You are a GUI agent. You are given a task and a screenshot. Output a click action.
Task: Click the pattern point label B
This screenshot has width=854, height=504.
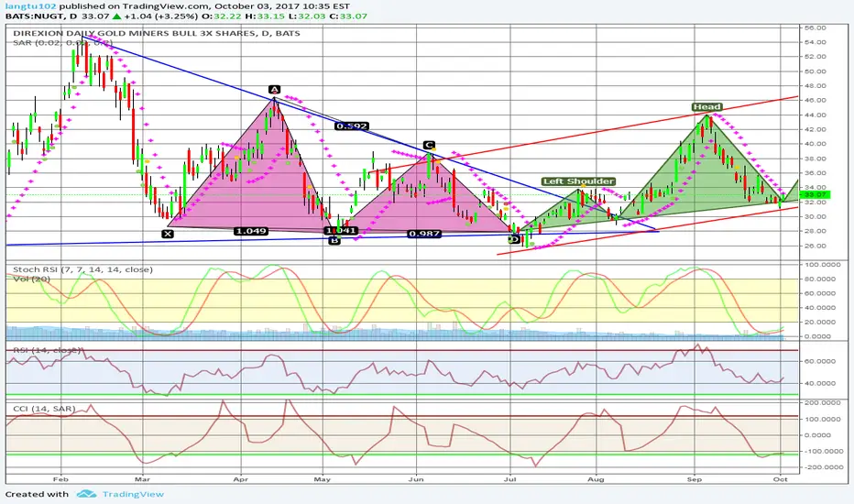pyautogui.click(x=334, y=240)
